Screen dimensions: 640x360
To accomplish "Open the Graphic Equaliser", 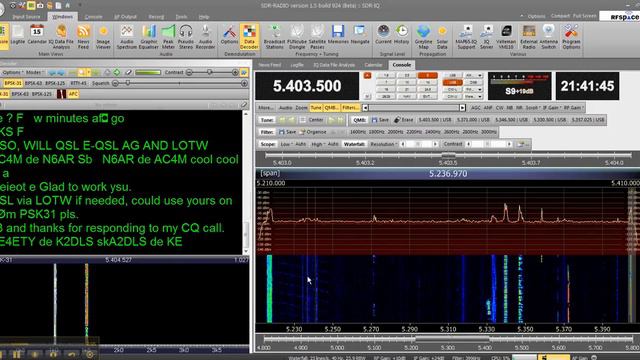I will pyautogui.click(x=149, y=36).
